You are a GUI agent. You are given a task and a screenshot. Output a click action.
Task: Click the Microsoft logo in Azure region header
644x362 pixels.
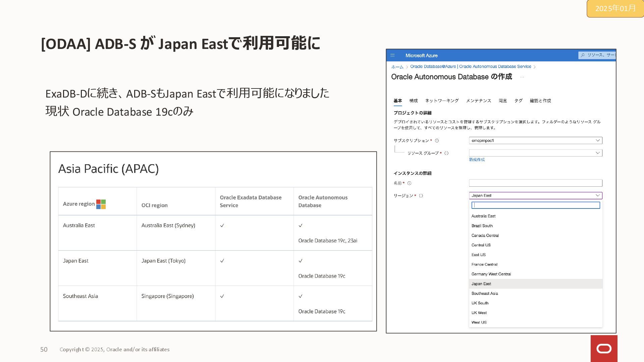(x=101, y=204)
